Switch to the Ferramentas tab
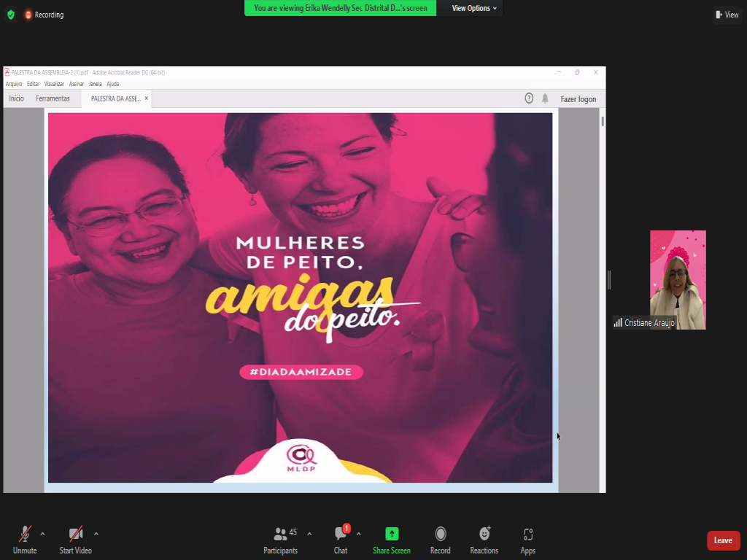Image resolution: width=747 pixels, height=560 pixels. point(53,98)
